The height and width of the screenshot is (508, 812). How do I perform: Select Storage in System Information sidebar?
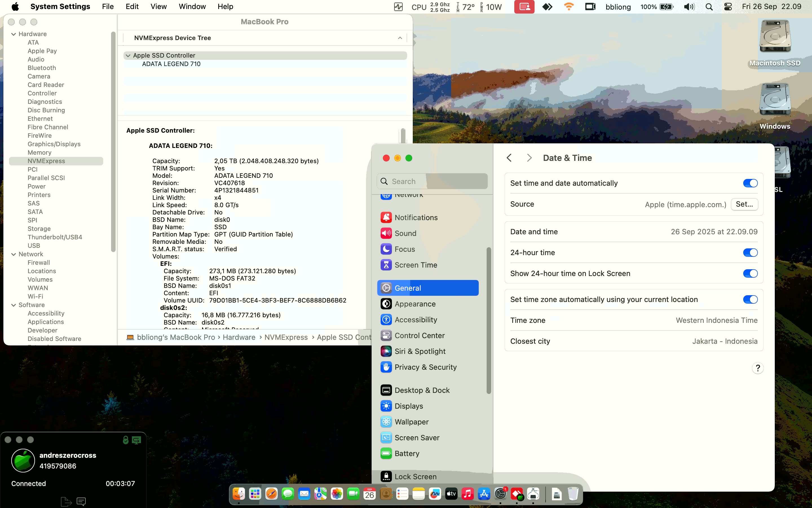pyautogui.click(x=39, y=229)
